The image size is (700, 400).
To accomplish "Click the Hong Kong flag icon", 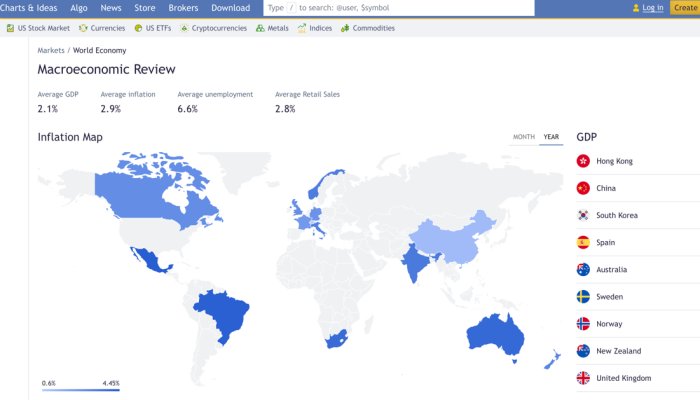I will pos(583,161).
